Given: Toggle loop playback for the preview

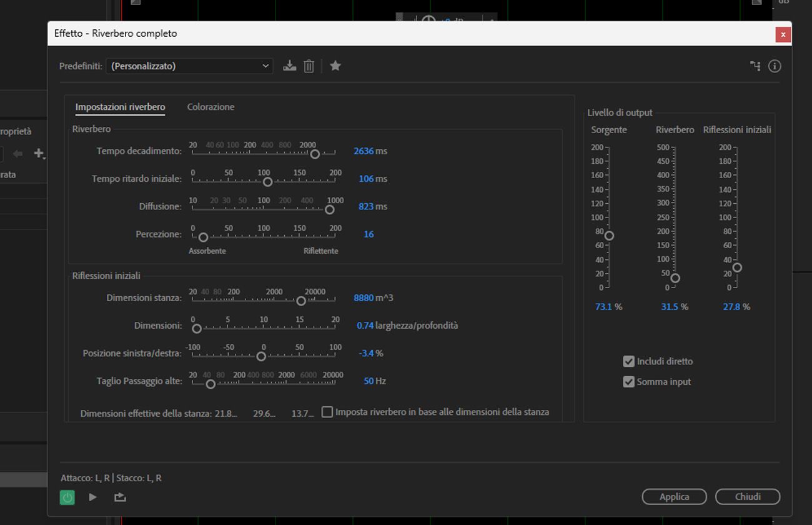Looking at the screenshot, I should [120, 497].
